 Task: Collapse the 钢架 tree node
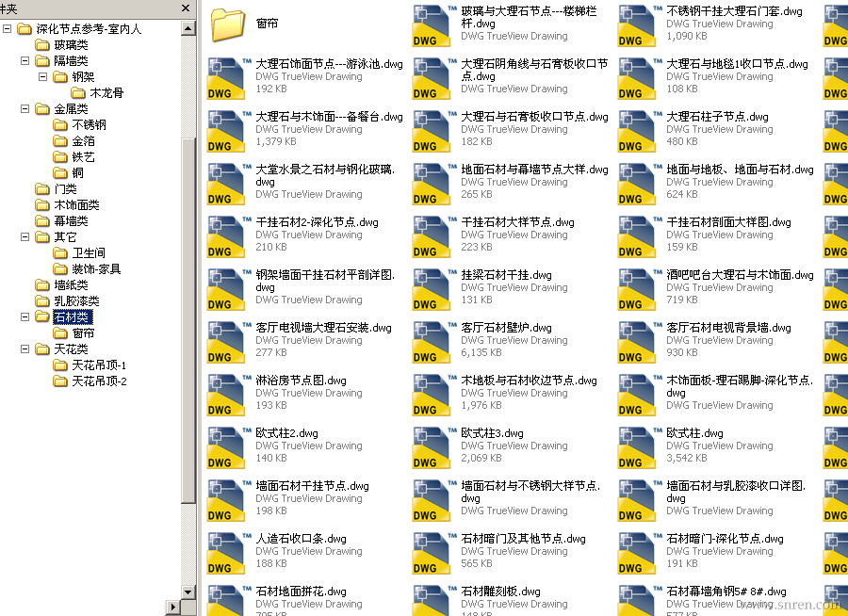pos(42,77)
